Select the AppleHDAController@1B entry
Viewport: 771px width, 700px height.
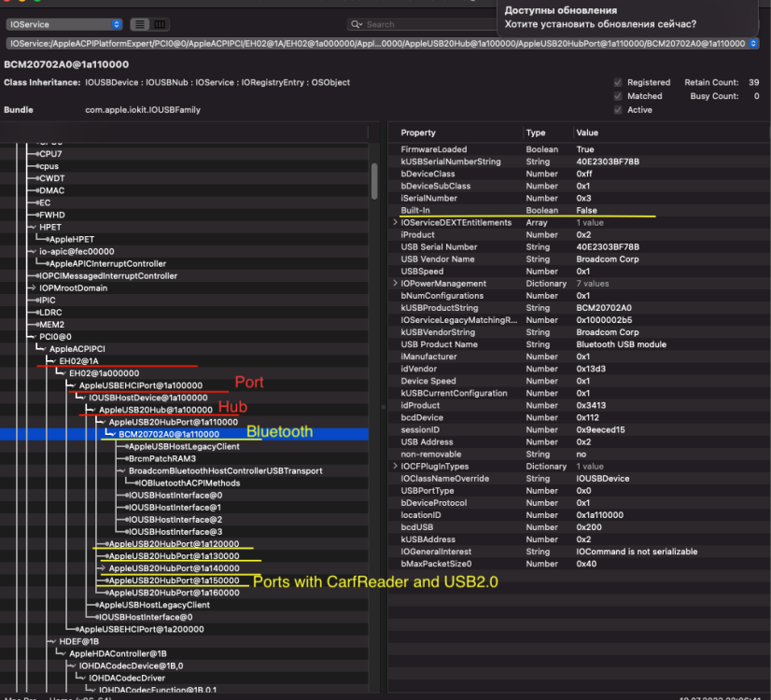(x=118, y=653)
